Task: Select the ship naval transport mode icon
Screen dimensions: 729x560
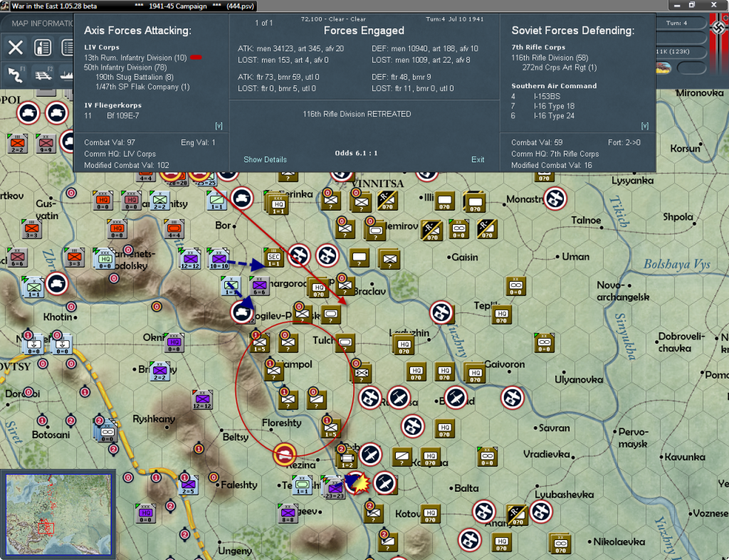Action: click(x=67, y=74)
